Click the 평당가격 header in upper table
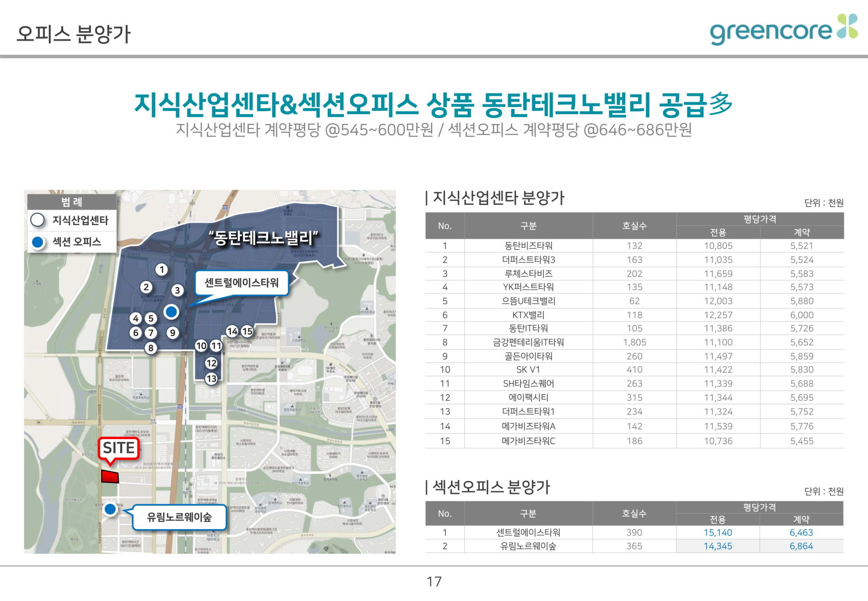 point(760,219)
